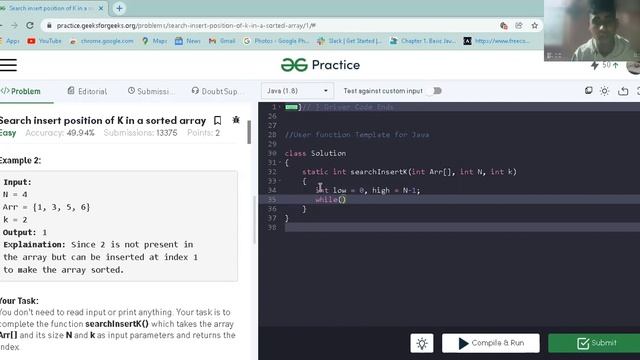Open the Apps bookmark shortcut

point(11,41)
